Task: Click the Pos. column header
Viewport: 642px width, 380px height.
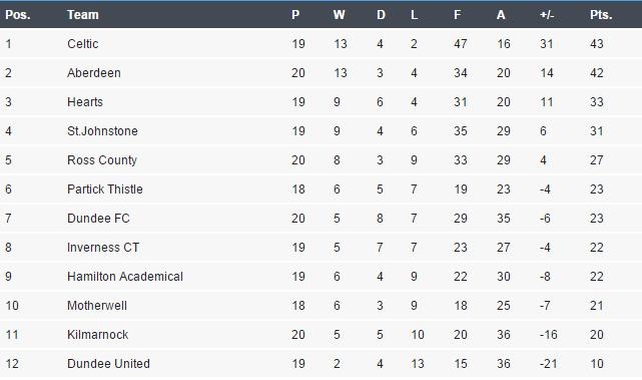Action: point(18,15)
